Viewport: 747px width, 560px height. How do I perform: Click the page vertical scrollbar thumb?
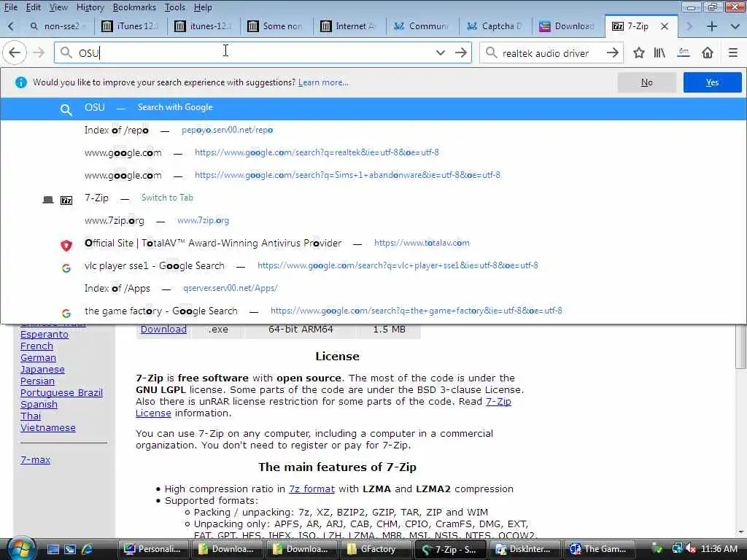tap(740, 346)
